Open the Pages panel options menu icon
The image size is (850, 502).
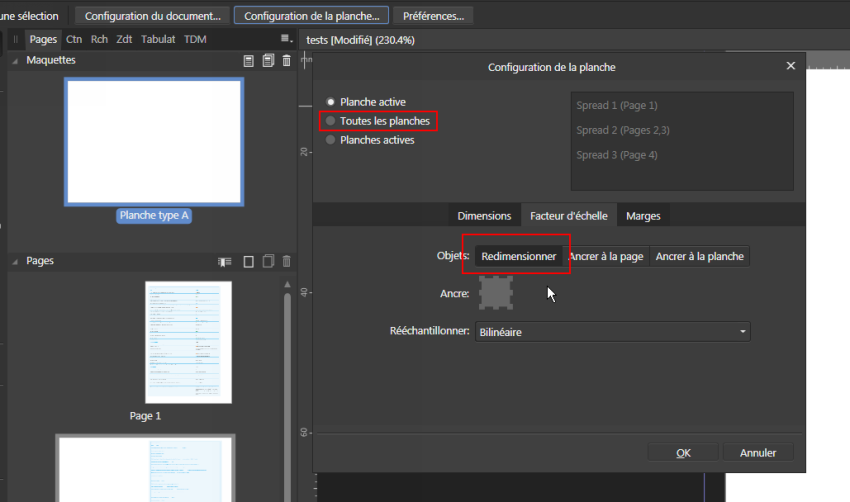coord(287,39)
